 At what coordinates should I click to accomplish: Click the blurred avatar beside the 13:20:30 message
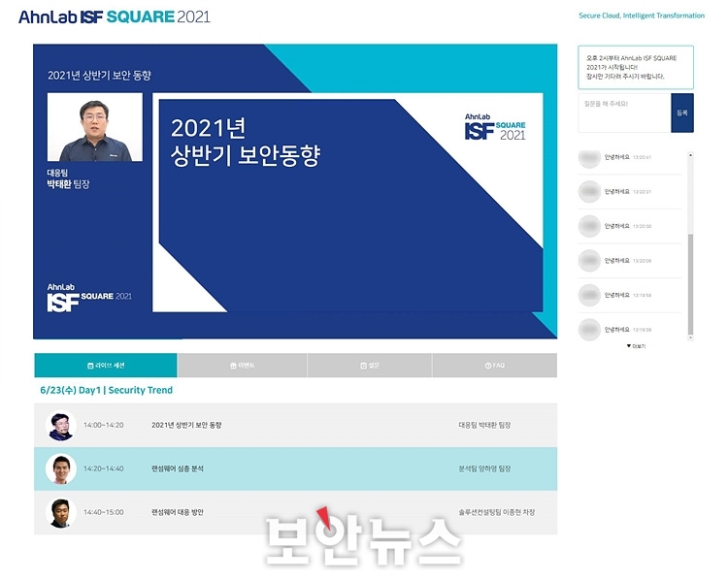pos(589,226)
